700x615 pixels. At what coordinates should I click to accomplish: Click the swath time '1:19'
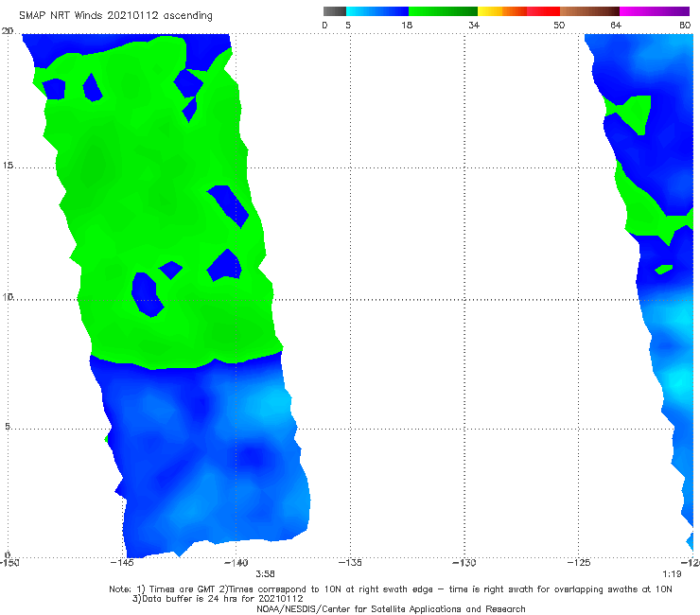(x=672, y=574)
